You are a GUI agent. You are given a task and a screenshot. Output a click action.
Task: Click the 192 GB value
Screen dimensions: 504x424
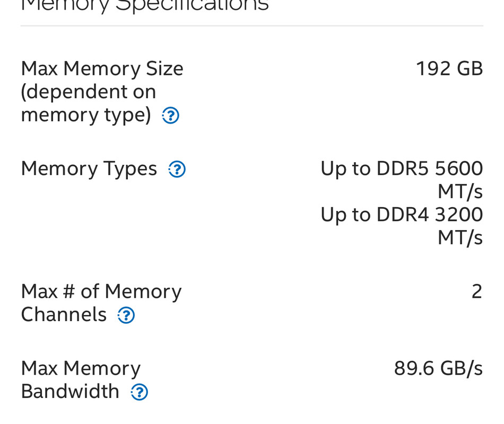(449, 69)
